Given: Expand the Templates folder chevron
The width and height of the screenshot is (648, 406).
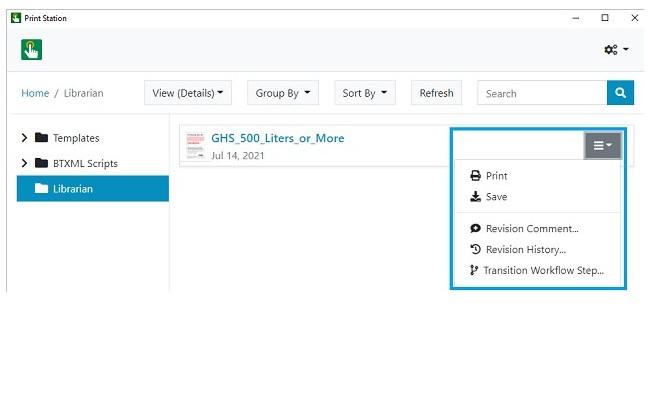Looking at the screenshot, I should 24,138.
